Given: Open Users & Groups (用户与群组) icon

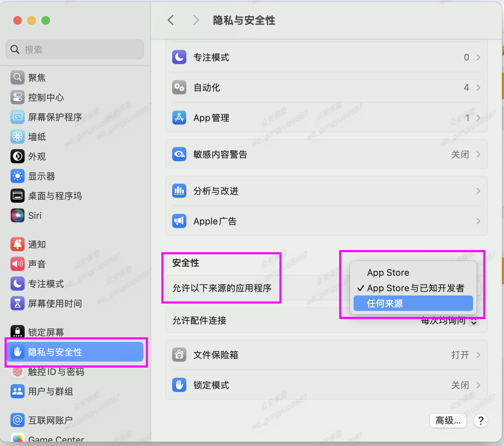Looking at the screenshot, I should point(17,391).
